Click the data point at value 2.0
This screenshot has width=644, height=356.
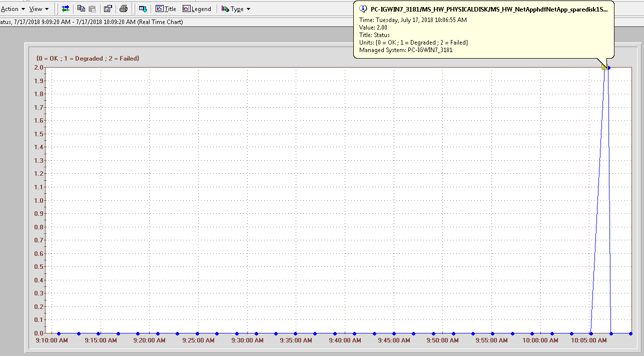click(608, 68)
